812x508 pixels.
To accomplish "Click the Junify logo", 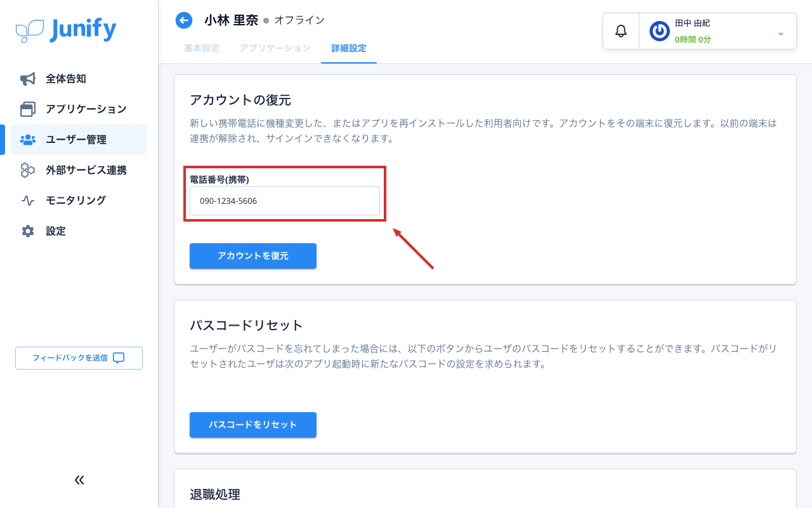I will coord(66,30).
